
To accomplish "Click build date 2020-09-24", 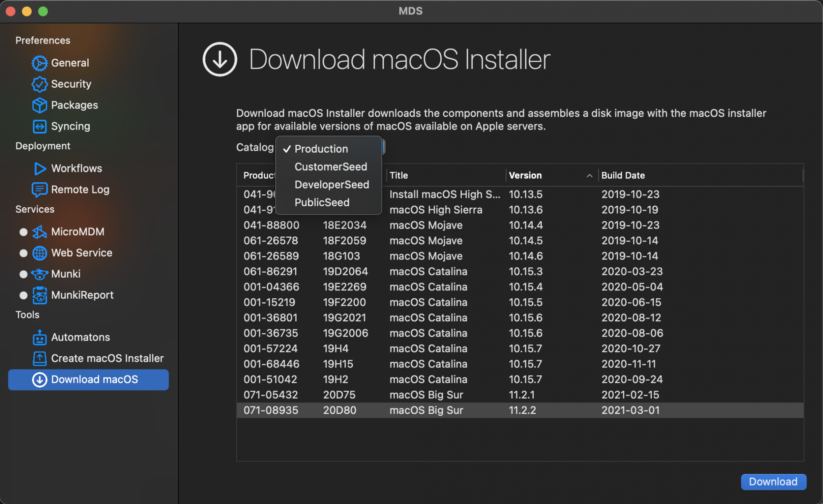I will coord(632,379).
